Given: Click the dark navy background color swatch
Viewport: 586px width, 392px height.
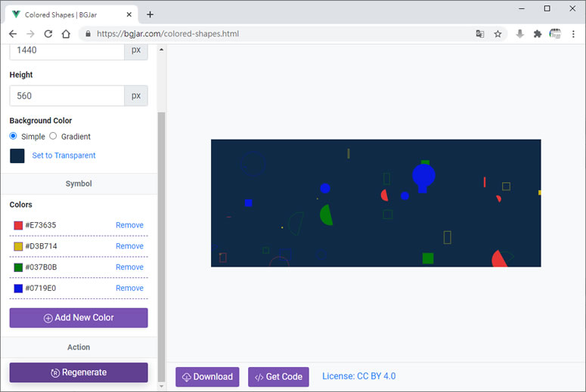Looking at the screenshot, I should (x=17, y=156).
